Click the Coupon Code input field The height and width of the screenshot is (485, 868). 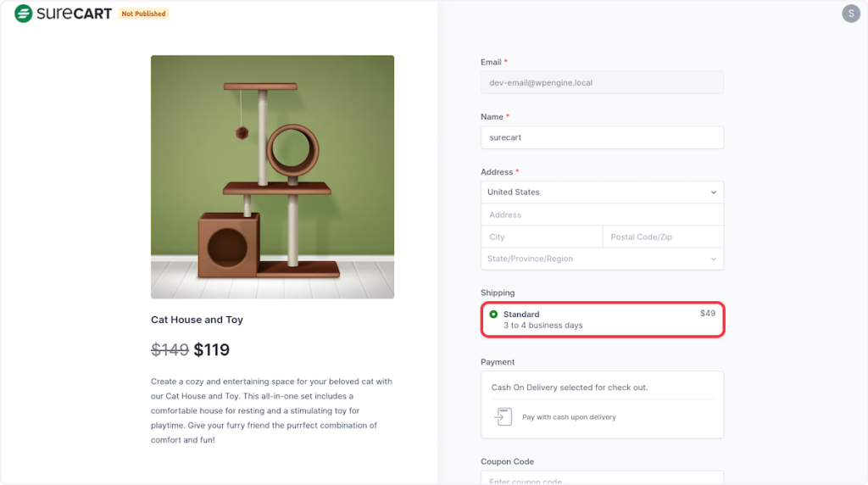[x=602, y=479]
